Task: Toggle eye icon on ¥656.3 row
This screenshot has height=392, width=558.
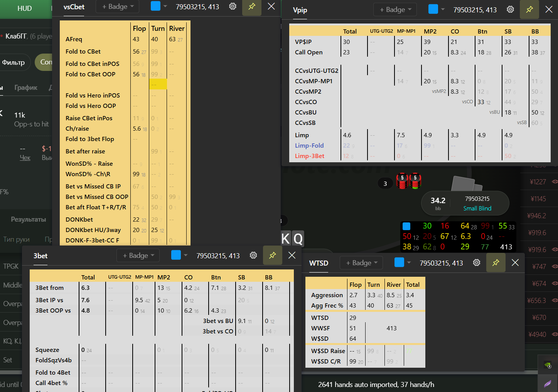Action: tap(555, 300)
